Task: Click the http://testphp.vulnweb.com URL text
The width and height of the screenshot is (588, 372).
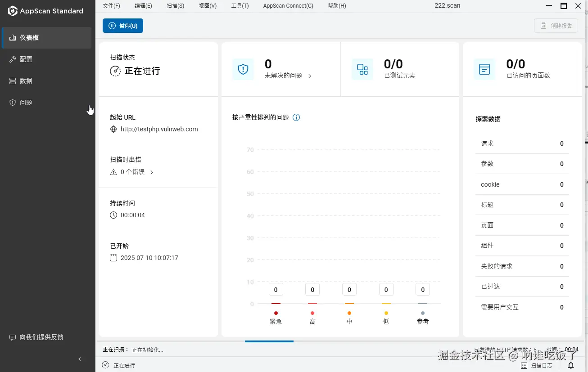Action: [x=159, y=129]
